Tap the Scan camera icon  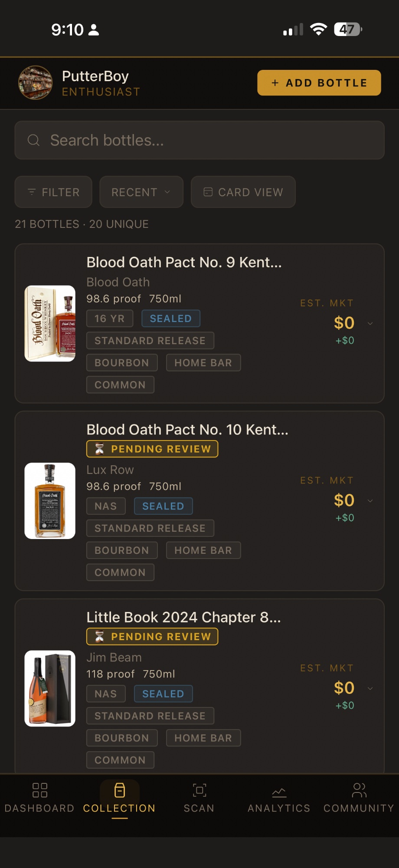coord(199,790)
